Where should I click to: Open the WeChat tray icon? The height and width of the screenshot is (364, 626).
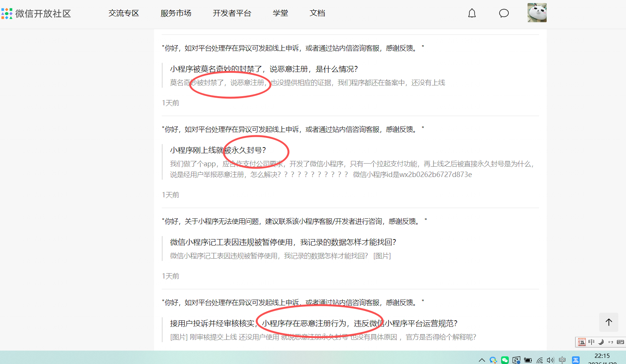click(505, 360)
